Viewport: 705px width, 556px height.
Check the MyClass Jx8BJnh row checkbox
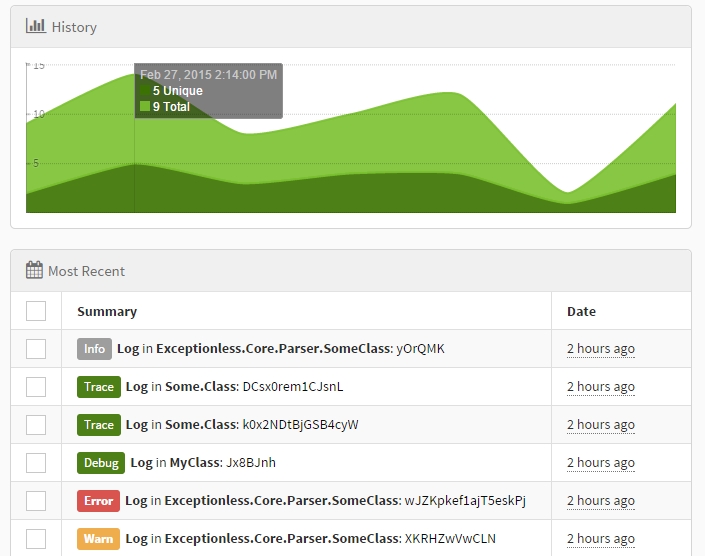(36, 463)
